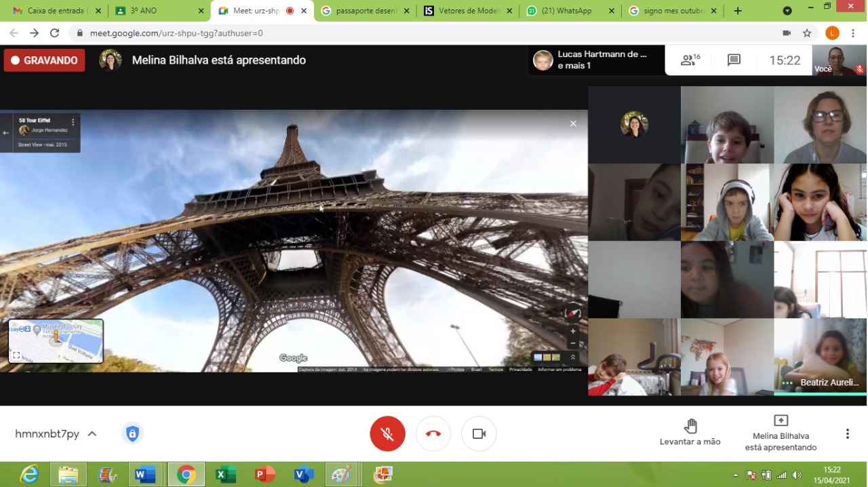Click the red hang up call button
The image size is (868, 487).
[433, 433]
